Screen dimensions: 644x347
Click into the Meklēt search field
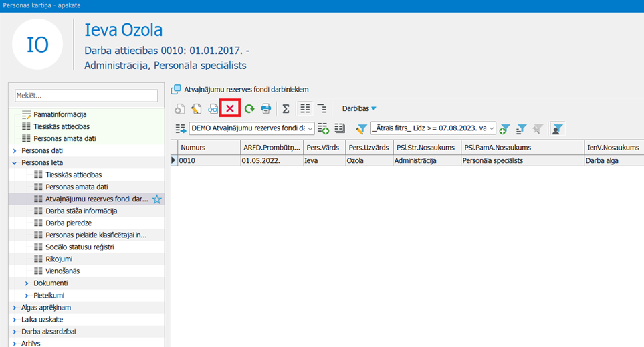coord(86,96)
